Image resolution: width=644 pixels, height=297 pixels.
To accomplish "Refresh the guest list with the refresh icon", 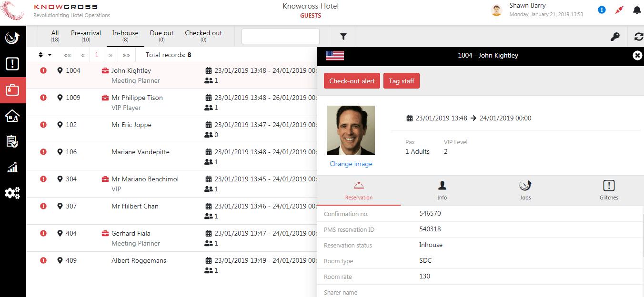I will tap(638, 36).
